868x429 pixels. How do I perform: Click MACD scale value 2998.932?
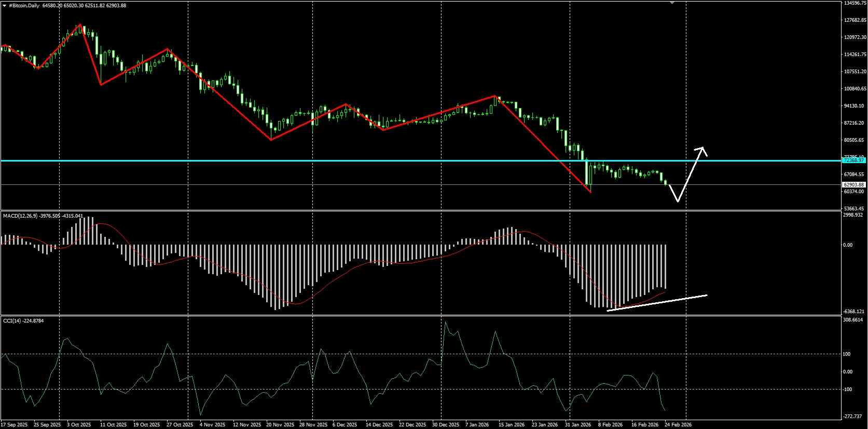tap(853, 215)
